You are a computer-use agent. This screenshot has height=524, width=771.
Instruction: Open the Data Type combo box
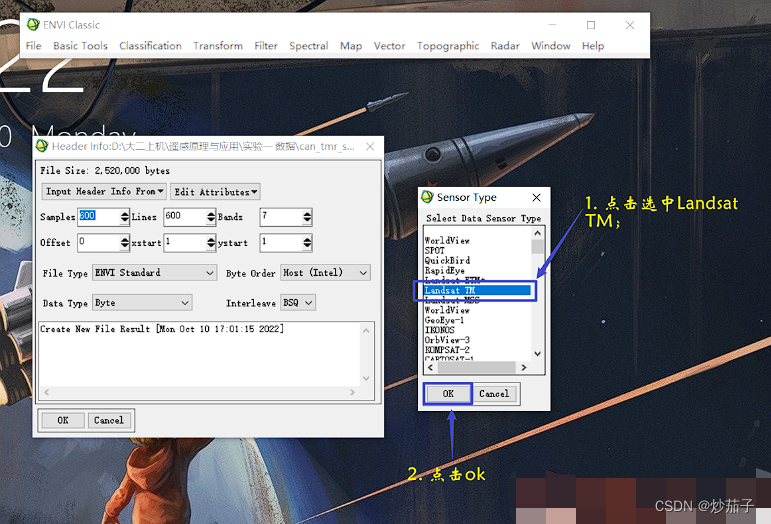point(142,303)
